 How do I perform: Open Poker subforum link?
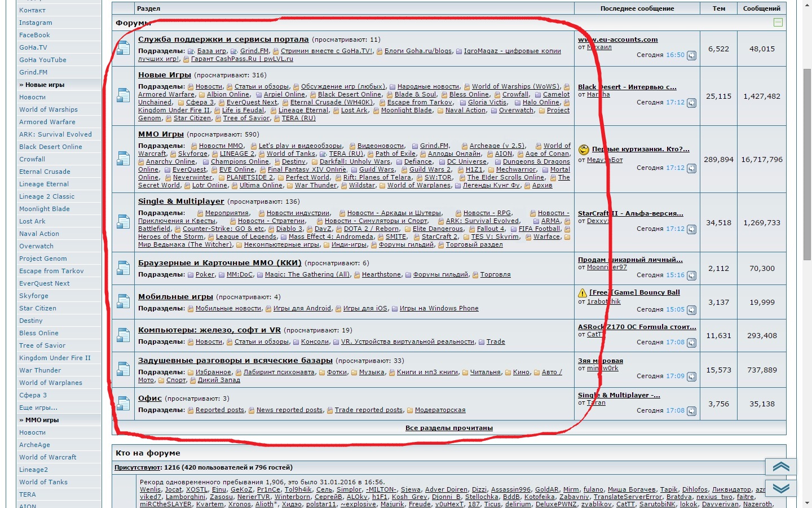pos(205,275)
